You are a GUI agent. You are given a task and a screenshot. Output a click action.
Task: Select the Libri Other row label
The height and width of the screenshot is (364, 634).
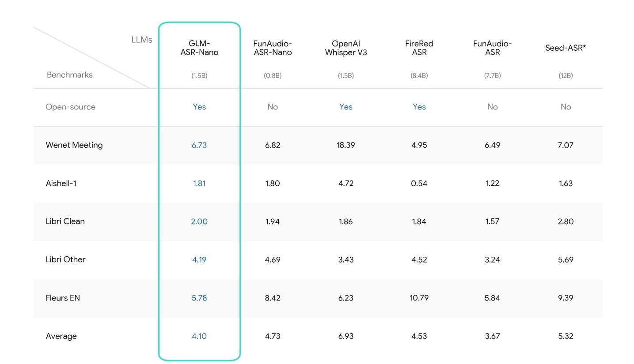pyautogui.click(x=65, y=259)
